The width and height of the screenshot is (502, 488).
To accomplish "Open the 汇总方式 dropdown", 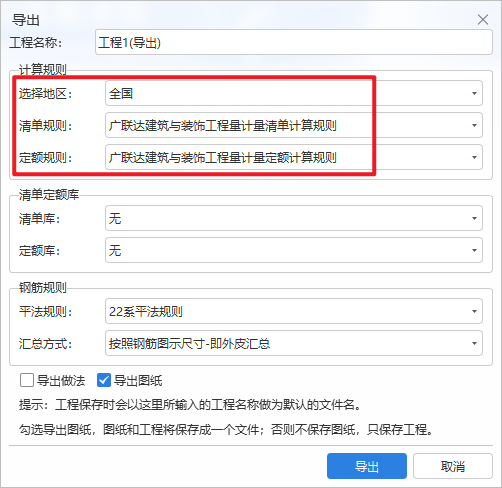I will (x=294, y=343).
